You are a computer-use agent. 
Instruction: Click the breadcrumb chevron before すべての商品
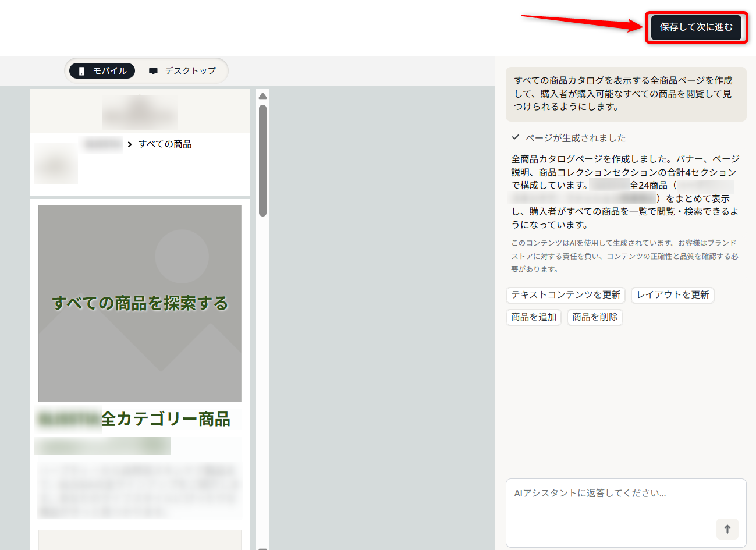coord(129,144)
